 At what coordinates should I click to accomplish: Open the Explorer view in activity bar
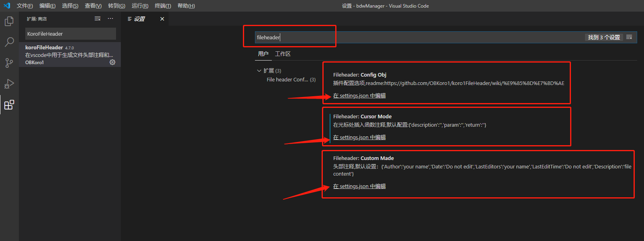(x=9, y=21)
